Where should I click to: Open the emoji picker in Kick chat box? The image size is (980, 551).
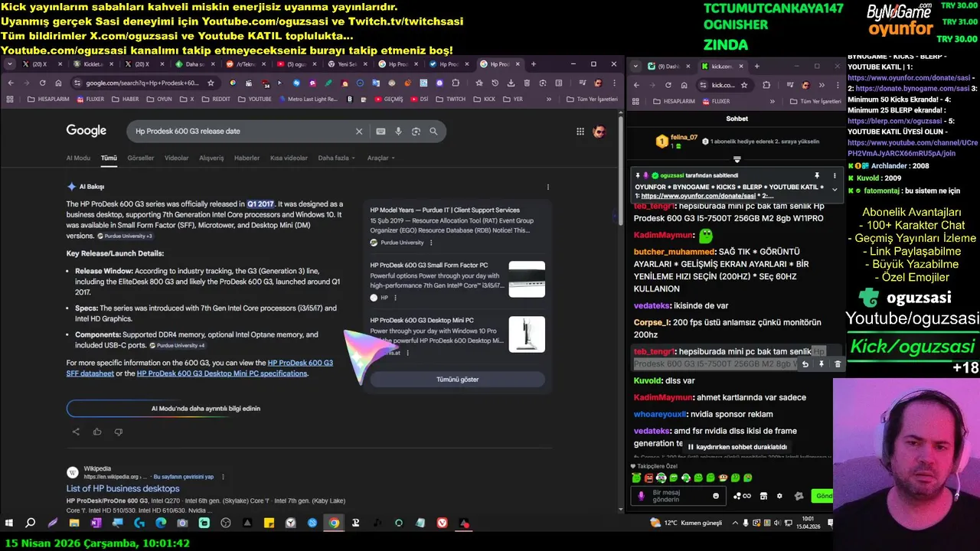tap(716, 496)
